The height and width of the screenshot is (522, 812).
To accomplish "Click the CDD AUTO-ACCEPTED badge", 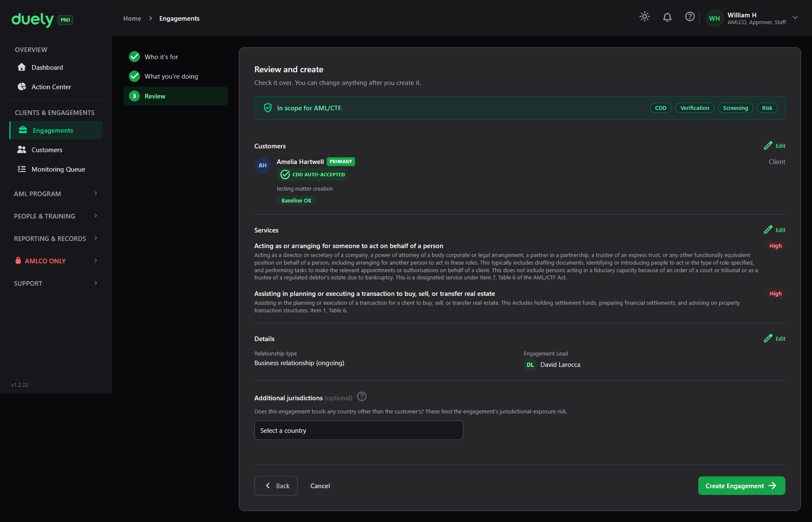I will pos(312,175).
